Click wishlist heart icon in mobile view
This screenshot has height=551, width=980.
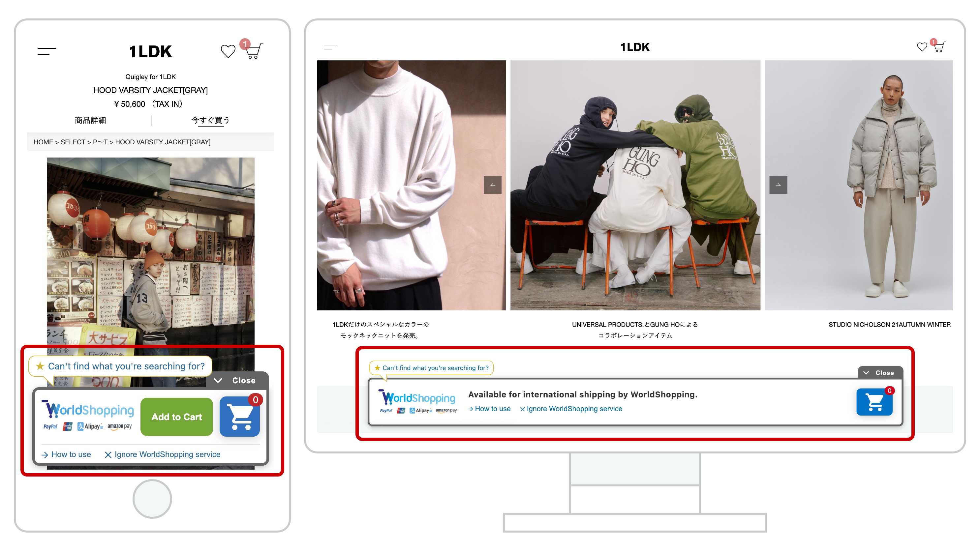(228, 51)
